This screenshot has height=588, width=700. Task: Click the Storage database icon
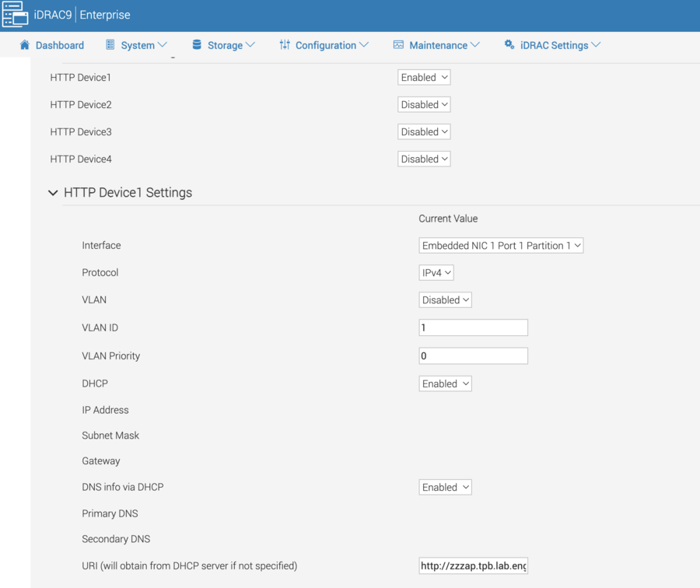pos(197,45)
